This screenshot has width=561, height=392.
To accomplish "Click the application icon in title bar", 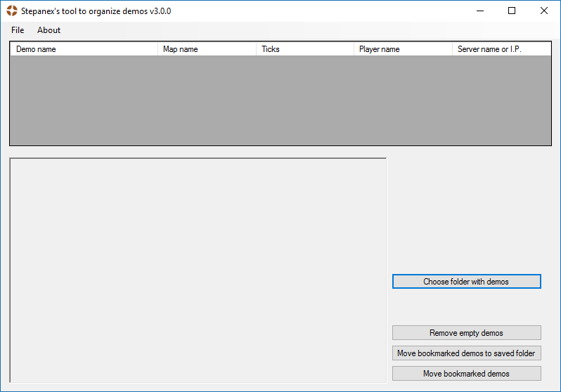I will [x=12, y=11].
